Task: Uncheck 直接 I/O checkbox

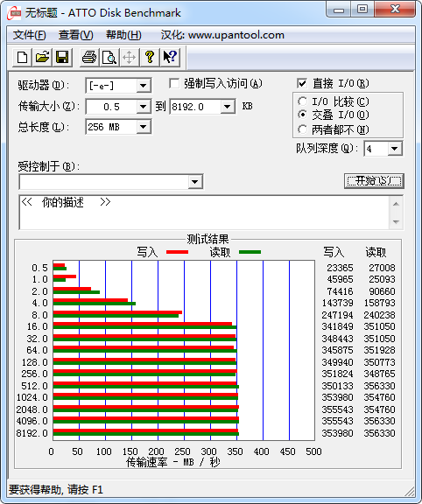Action: pyautogui.click(x=302, y=84)
